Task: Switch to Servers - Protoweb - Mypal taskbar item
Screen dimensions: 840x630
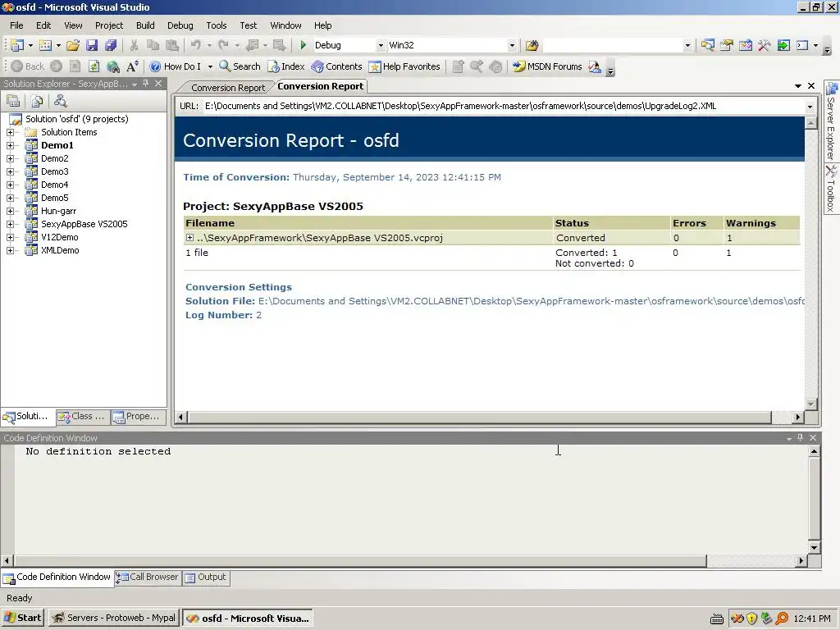Action: coord(113,618)
